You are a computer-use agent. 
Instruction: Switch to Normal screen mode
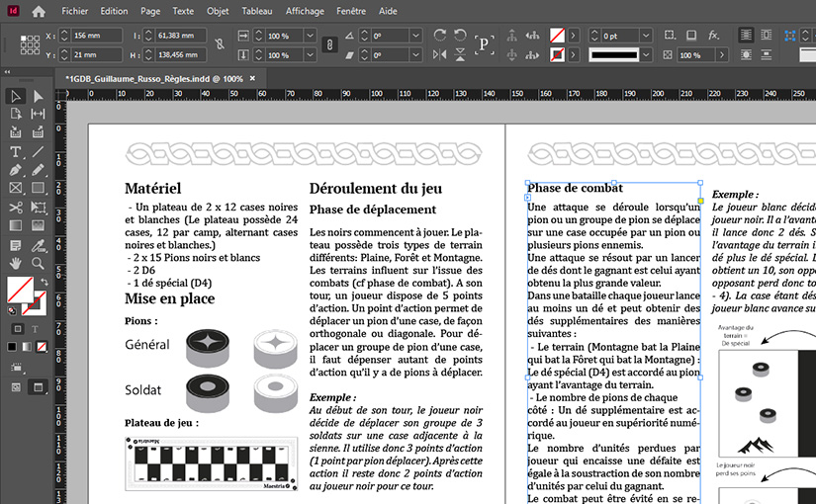[x=16, y=387]
